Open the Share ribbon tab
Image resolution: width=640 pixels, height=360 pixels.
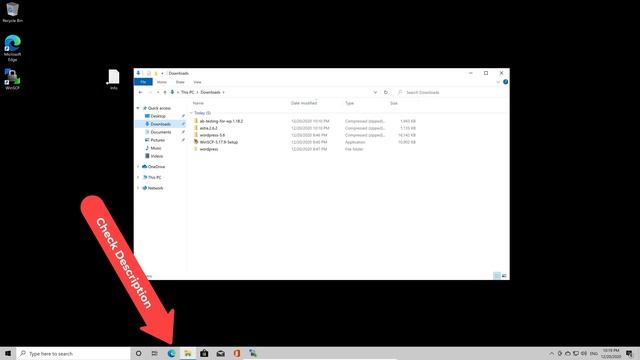(180, 82)
